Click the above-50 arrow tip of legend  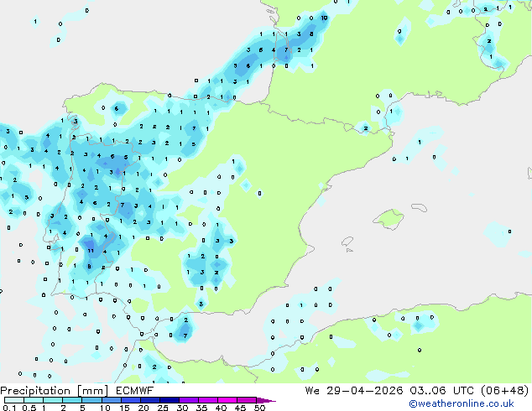click(x=266, y=400)
